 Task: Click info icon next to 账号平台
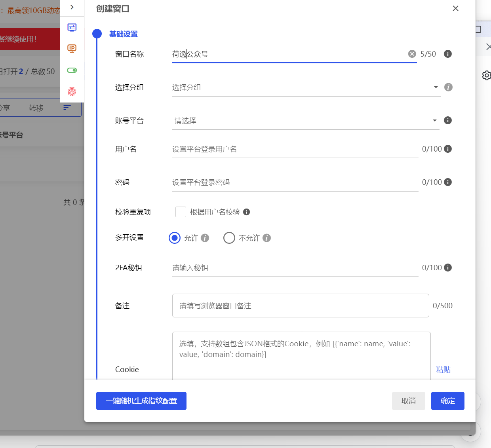pyautogui.click(x=447, y=120)
